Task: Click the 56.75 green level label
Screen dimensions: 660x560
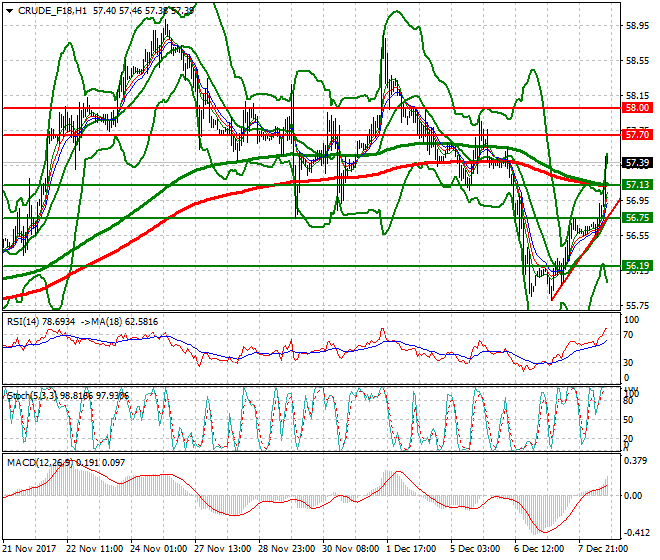Action: (637, 218)
